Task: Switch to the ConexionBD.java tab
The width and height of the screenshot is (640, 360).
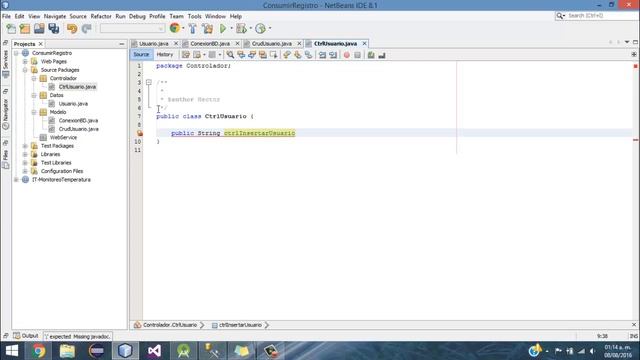Action: click(x=210, y=44)
